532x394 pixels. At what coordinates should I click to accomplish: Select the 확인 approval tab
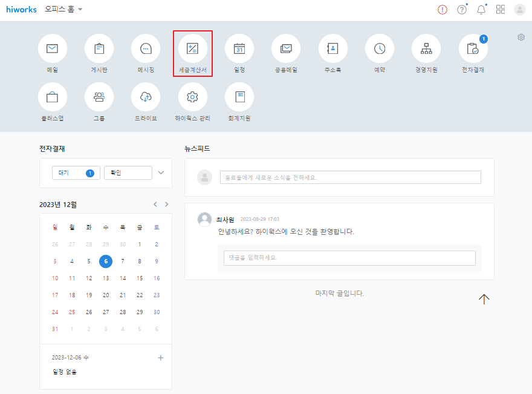[x=128, y=173]
